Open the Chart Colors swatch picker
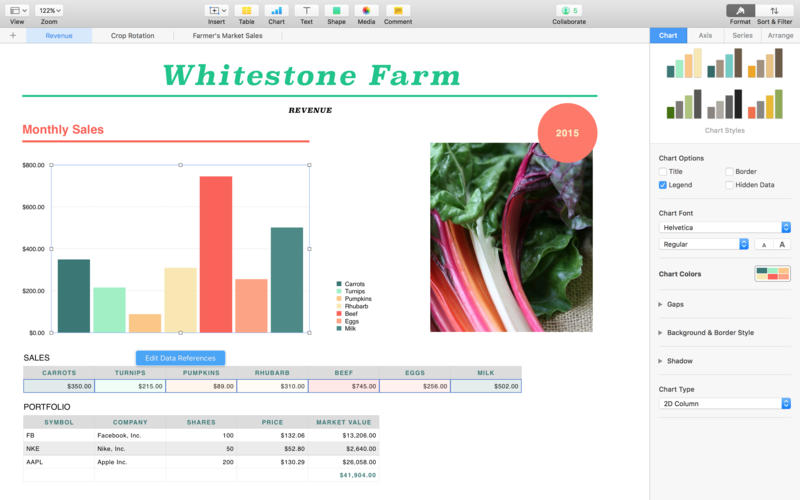This screenshot has height=500, width=800. [772, 273]
